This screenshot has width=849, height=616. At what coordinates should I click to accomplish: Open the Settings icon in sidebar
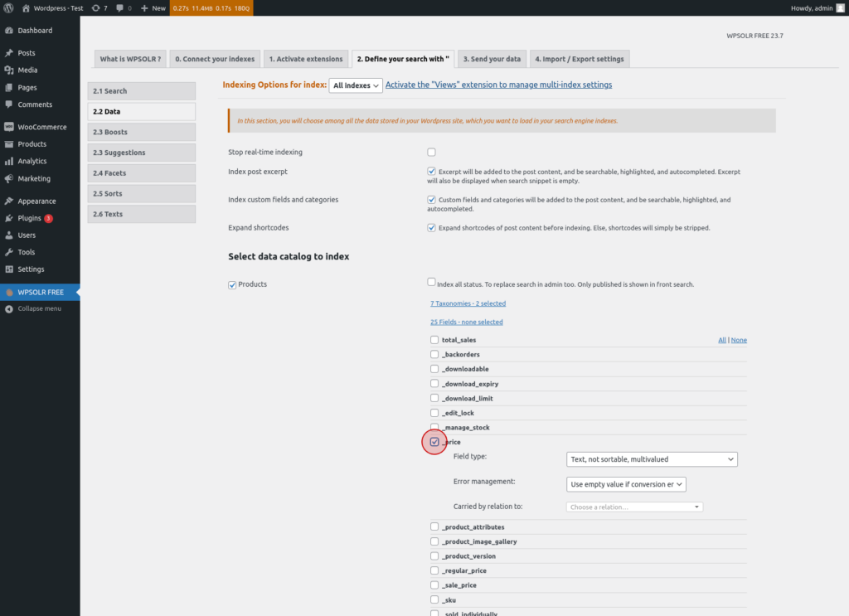(8, 269)
